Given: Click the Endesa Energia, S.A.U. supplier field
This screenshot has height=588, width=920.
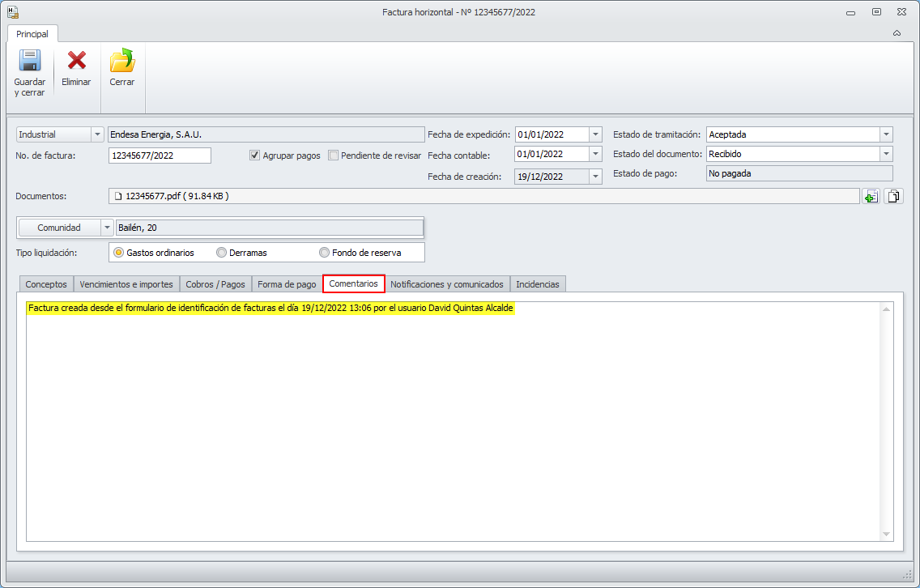Looking at the screenshot, I should click(266, 134).
